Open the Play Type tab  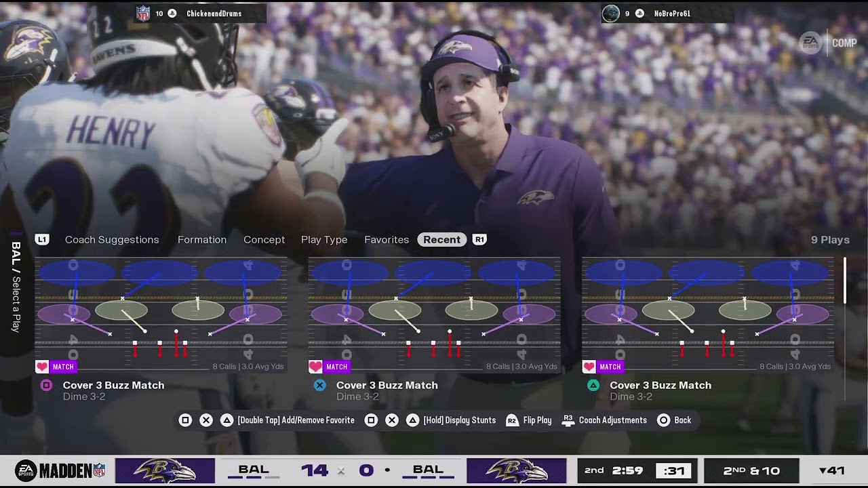tap(324, 239)
